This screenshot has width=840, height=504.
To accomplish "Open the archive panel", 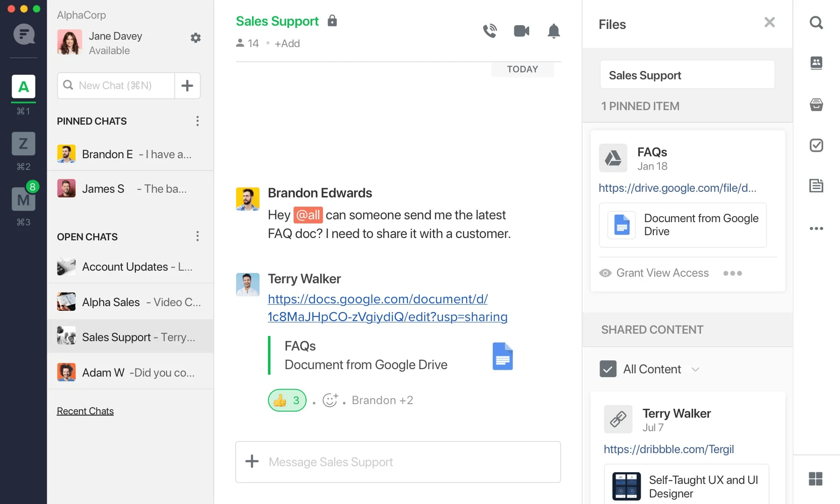I will (816, 105).
